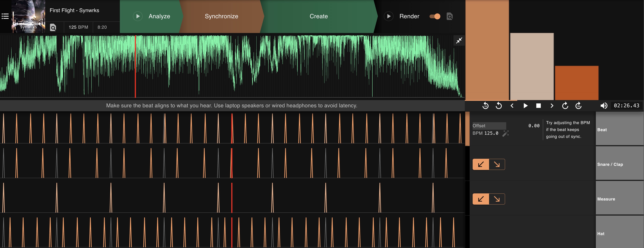644x248 pixels.
Task: Open the Synchronize step
Action: click(221, 16)
